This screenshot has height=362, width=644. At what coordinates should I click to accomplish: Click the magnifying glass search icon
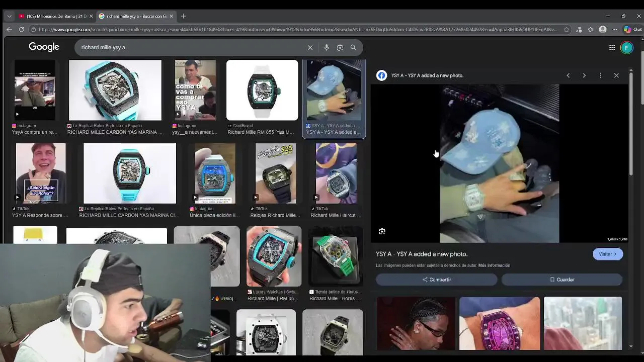pos(353,47)
